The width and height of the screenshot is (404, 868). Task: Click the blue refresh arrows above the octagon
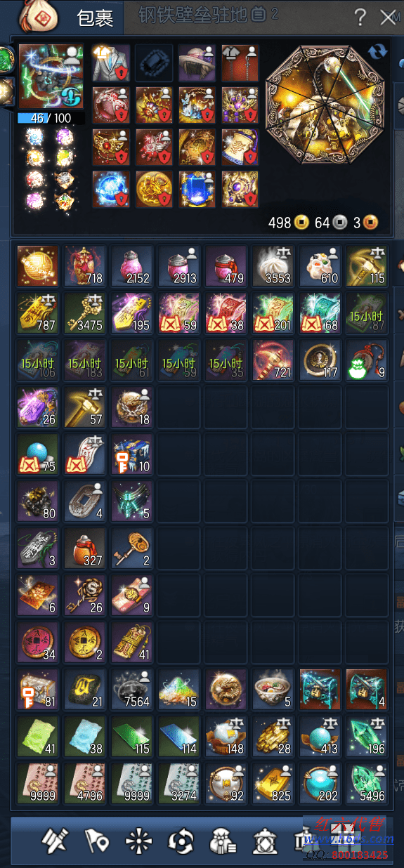pyautogui.click(x=379, y=52)
